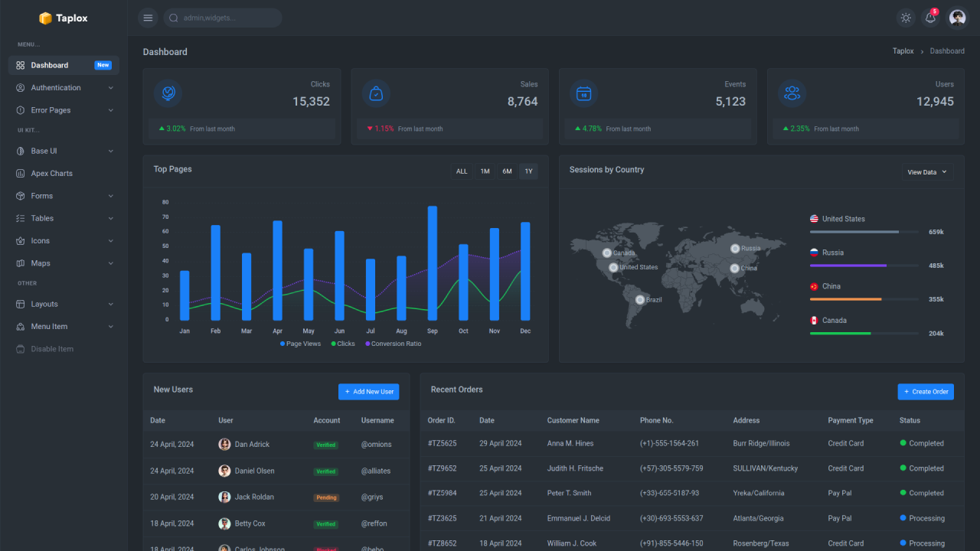Click the admin search input field
This screenshot has height=551, width=980.
pyautogui.click(x=222, y=17)
